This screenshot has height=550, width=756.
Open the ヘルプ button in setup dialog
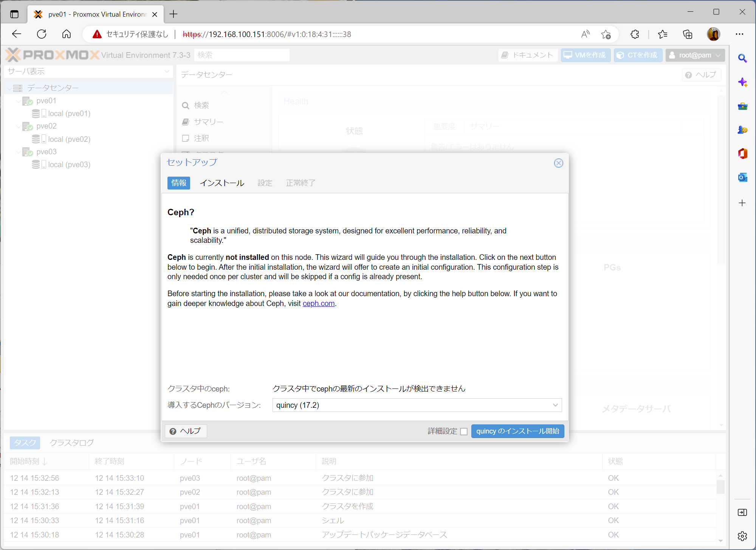(186, 431)
